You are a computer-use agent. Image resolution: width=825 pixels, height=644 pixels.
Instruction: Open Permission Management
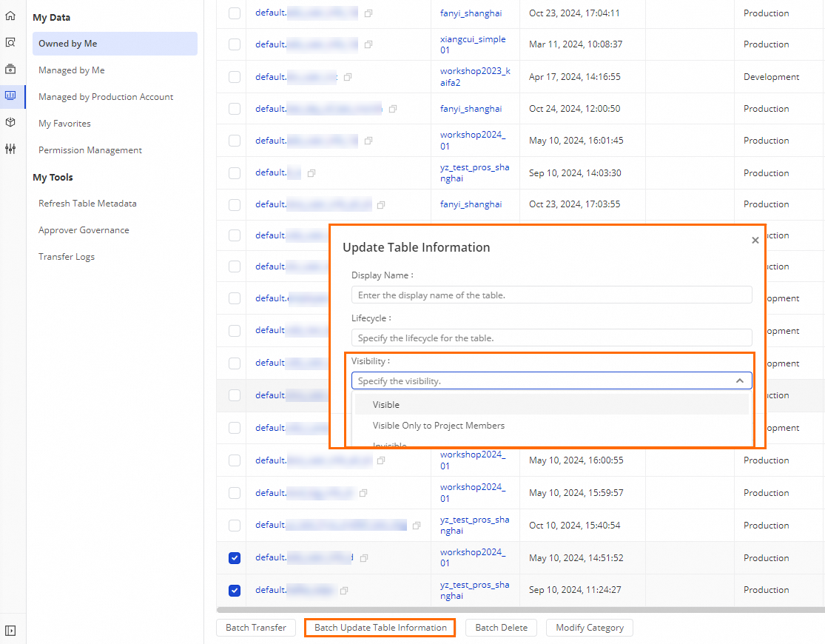(90, 150)
